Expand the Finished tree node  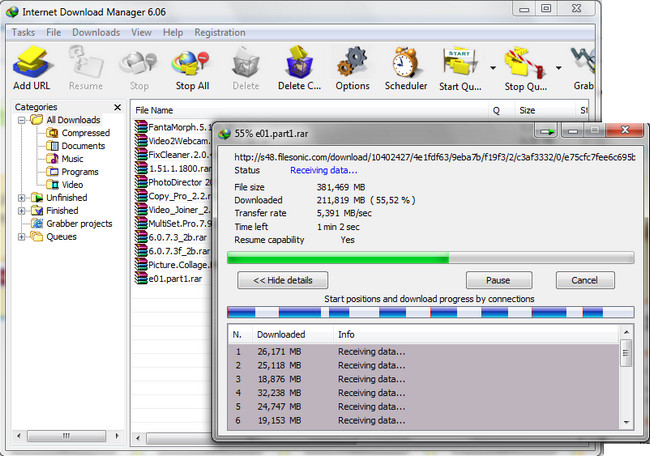22,211
